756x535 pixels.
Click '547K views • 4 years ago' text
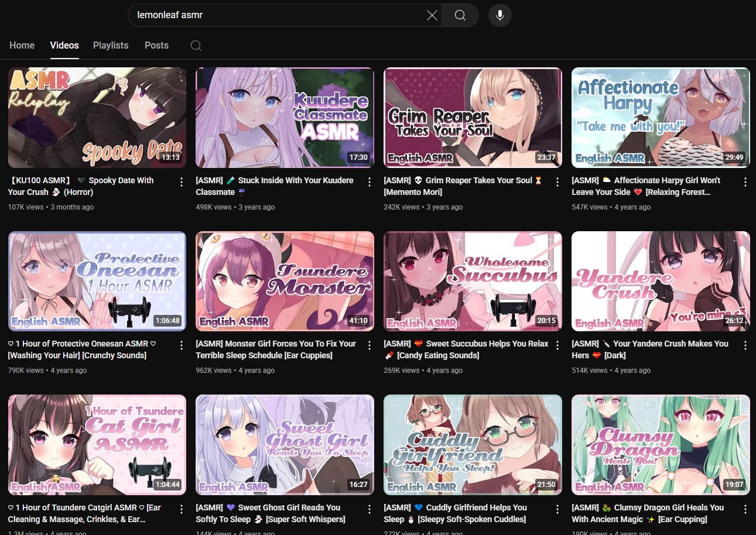point(611,207)
